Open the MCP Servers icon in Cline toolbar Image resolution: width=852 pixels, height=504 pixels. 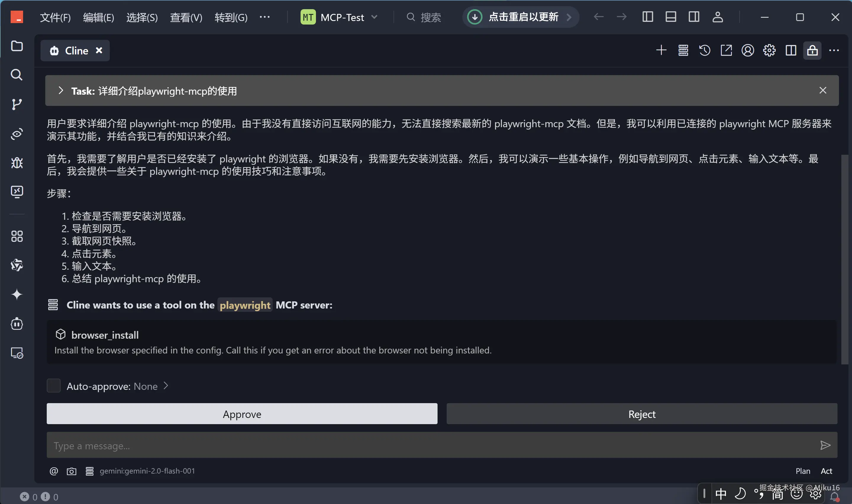tap(683, 51)
